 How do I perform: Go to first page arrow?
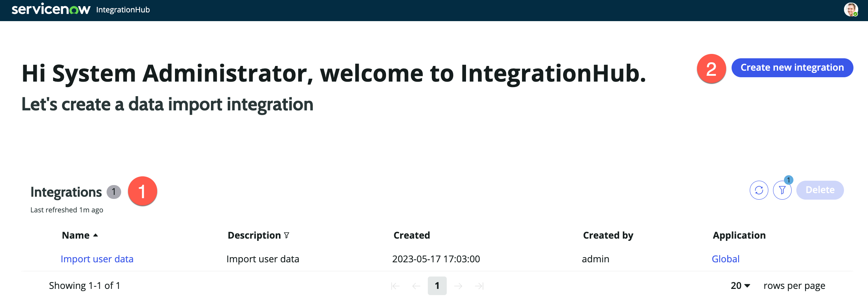(x=395, y=286)
